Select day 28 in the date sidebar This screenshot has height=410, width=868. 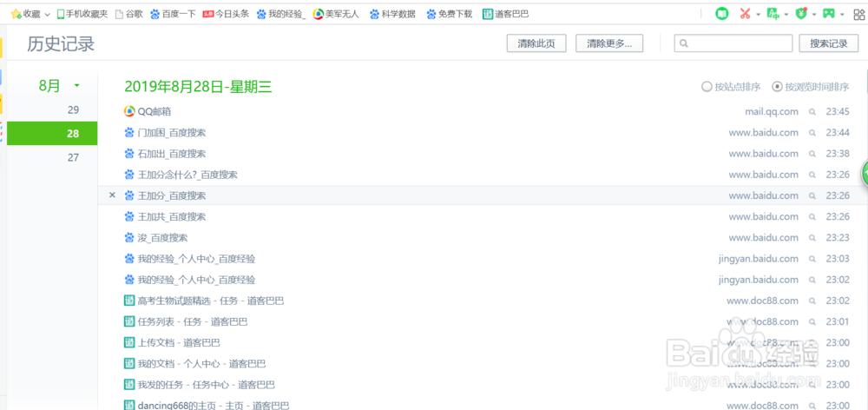click(x=52, y=134)
